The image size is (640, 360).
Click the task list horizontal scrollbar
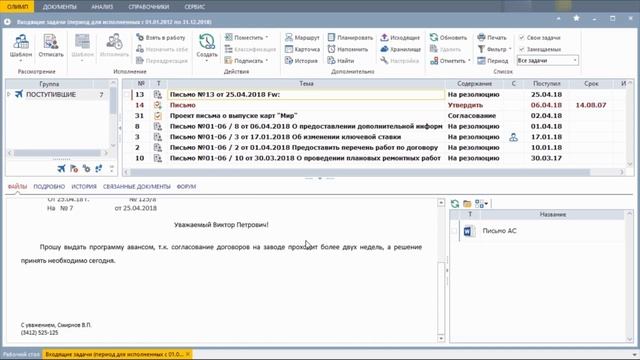(360, 172)
